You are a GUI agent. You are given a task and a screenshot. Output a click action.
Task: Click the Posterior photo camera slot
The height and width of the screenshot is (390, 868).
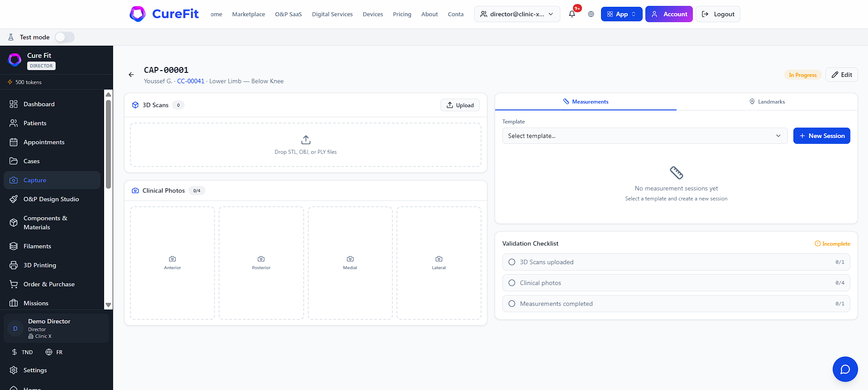(261, 263)
